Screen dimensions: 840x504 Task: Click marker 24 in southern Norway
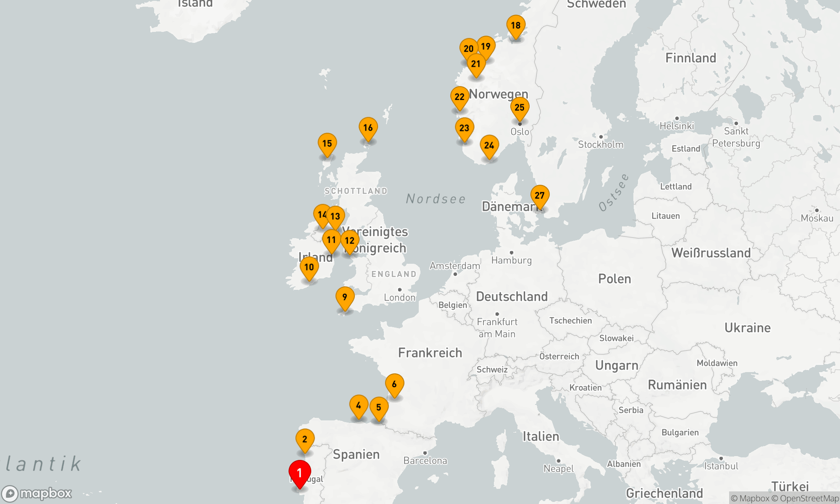coord(489,147)
